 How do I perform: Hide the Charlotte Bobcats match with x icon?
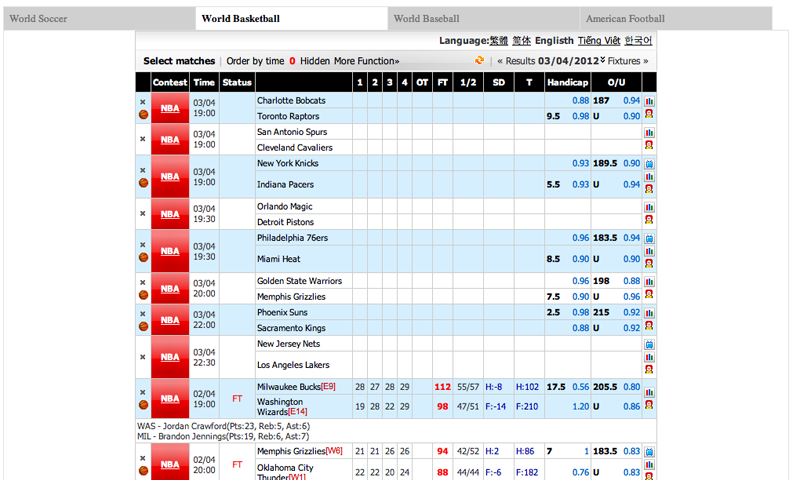[x=143, y=101]
